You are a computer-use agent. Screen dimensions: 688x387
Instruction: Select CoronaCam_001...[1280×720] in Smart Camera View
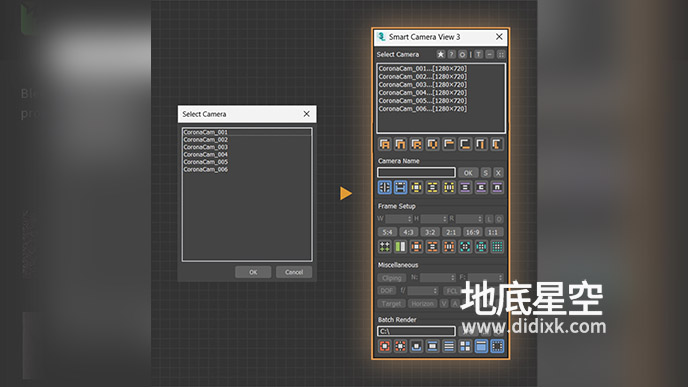click(x=441, y=68)
